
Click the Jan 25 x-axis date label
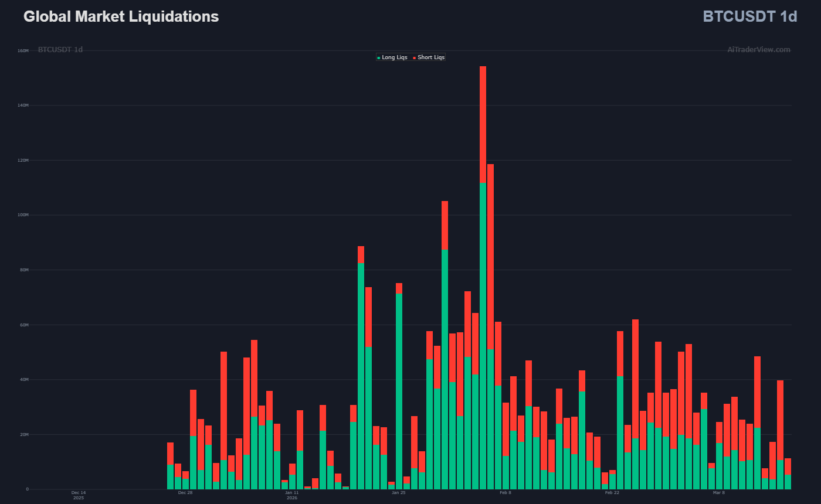coord(399,493)
